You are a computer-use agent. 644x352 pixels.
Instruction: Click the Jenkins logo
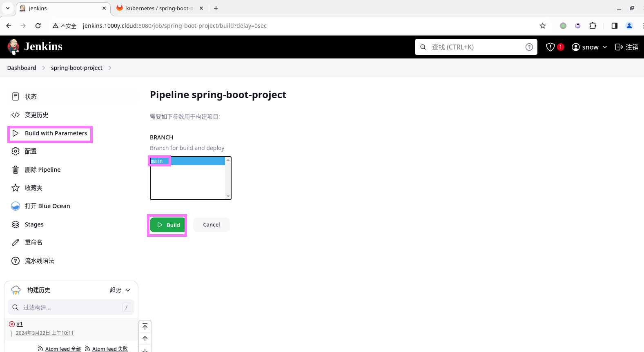[x=35, y=47]
